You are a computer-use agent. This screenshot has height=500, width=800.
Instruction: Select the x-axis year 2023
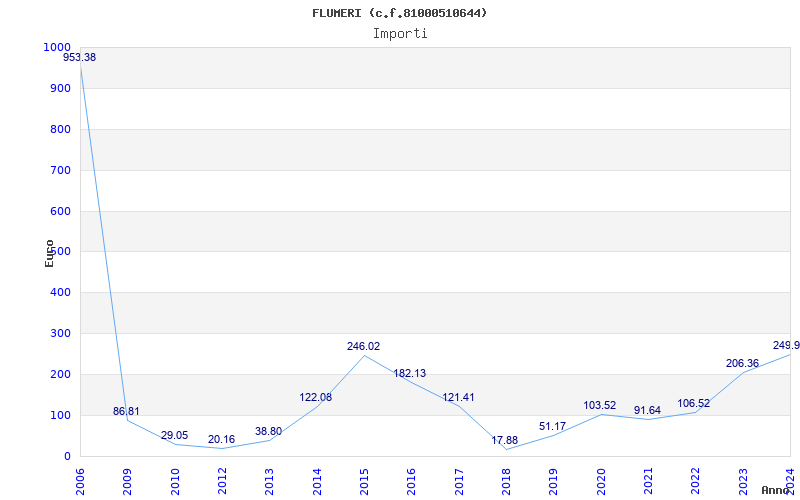coord(743,482)
